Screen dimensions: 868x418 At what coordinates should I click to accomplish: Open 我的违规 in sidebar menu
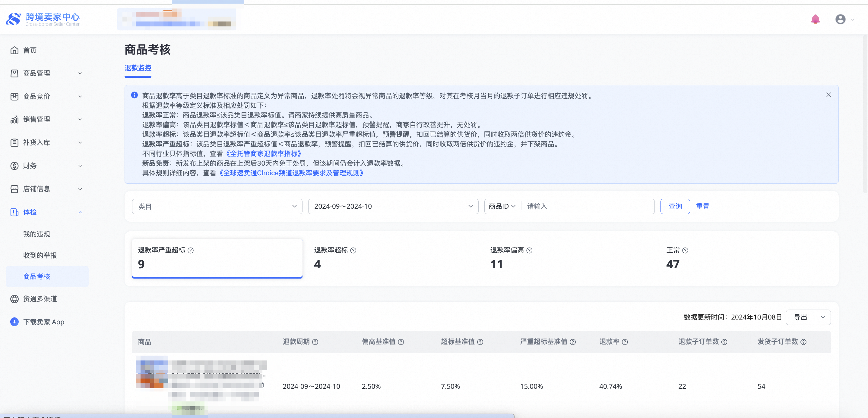(36, 234)
